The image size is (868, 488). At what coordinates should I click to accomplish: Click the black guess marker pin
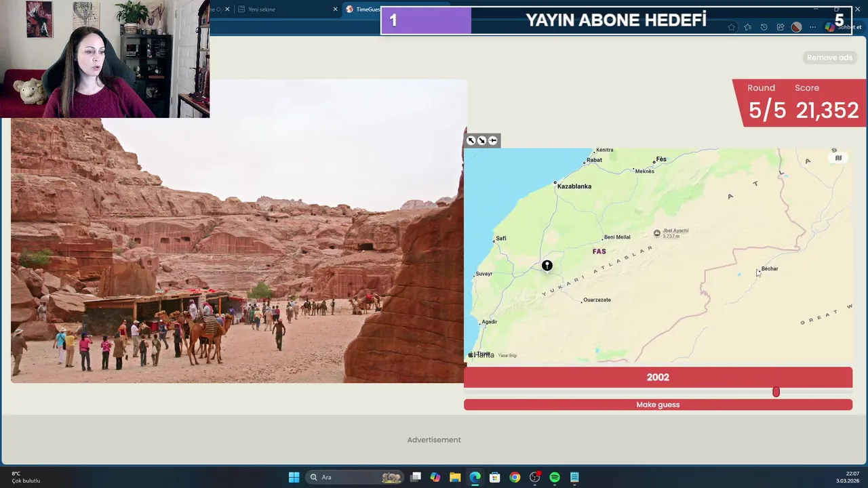(547, 266)
